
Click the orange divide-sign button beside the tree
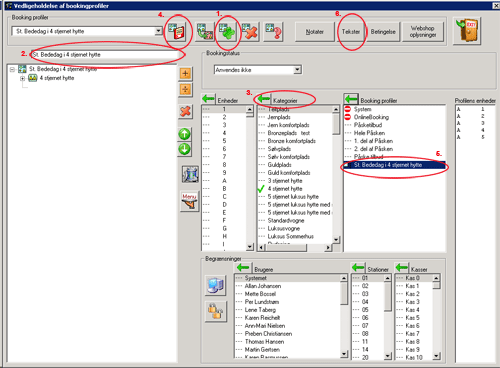[185, 89]
